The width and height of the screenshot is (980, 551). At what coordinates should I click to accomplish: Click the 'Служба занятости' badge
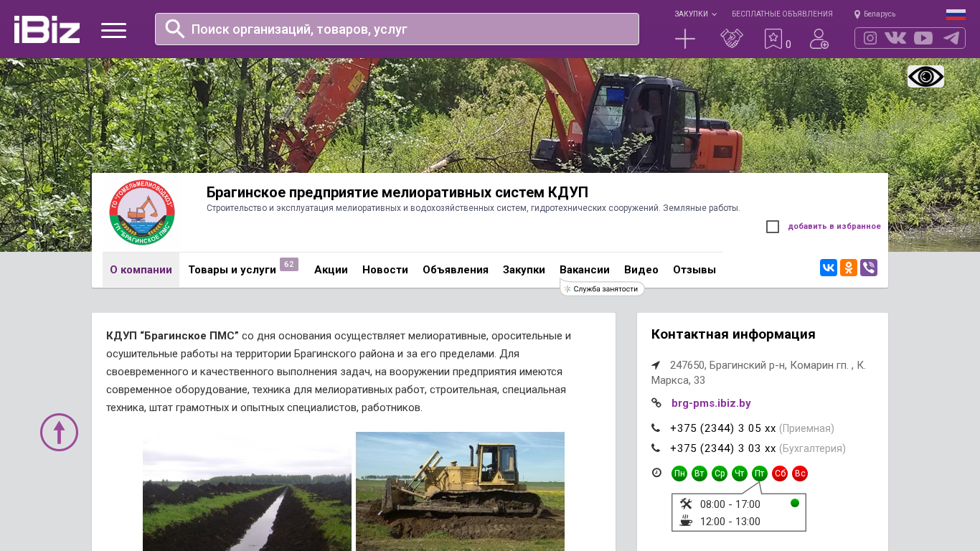(602, 288)
